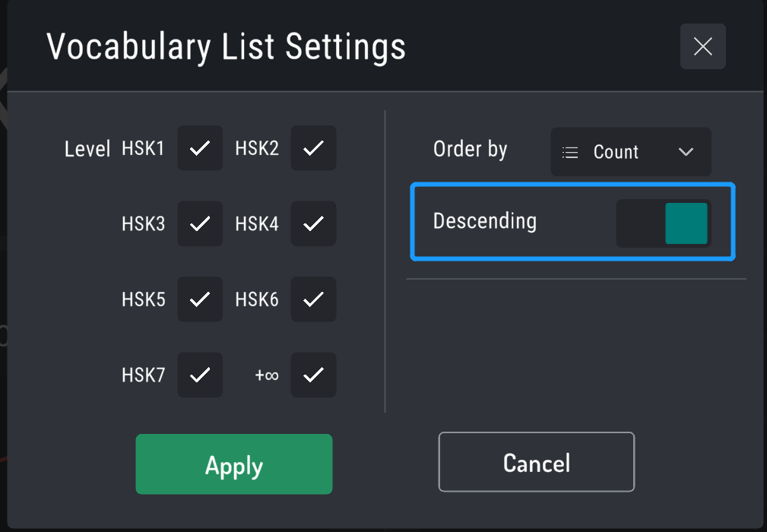The image size is (767, 532).
Task: Click the Vocabulary List Settings title
Action: click(x=227, y=46)
